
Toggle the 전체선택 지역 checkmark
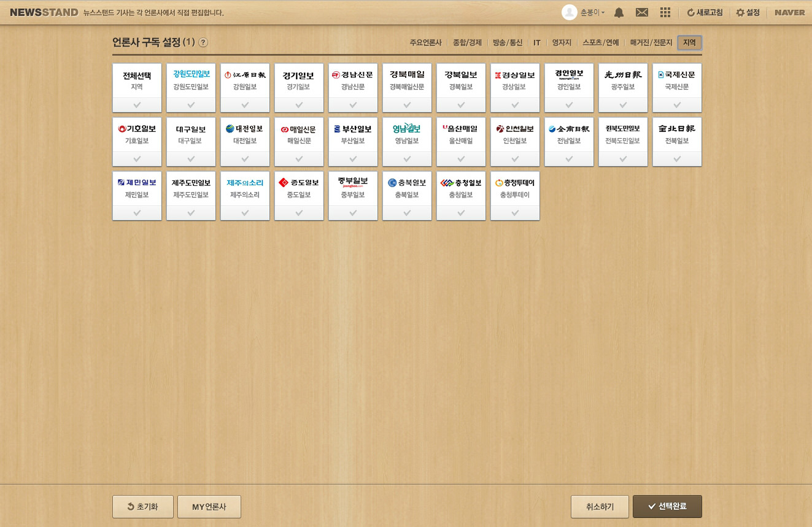point(137,105)
